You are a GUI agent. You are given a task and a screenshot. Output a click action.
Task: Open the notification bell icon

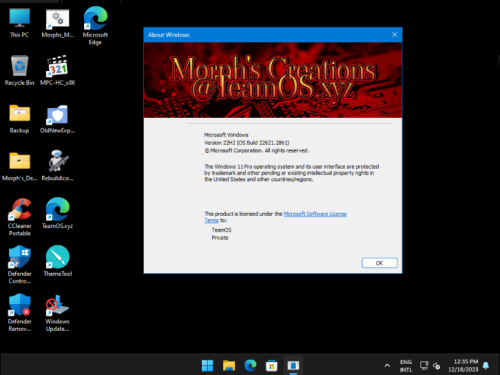486,366
